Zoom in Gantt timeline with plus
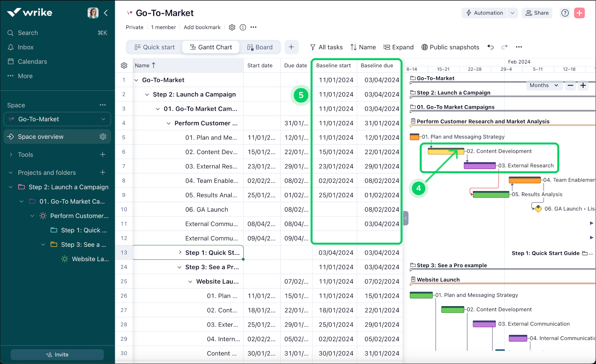This screenshot has height=364, width=596. coord(583,85)
